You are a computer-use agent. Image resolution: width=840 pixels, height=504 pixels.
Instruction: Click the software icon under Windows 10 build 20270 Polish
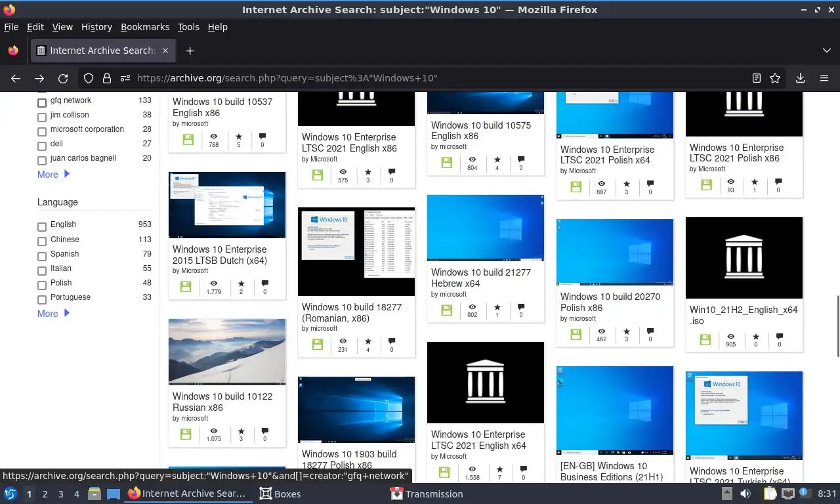click(576, 335)
